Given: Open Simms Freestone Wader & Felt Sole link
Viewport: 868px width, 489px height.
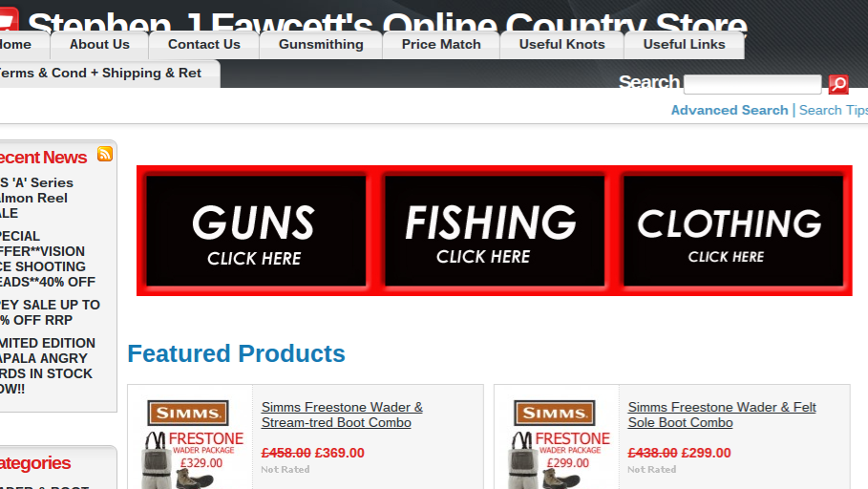Looking at the screenshot, I should coord(722,415).
